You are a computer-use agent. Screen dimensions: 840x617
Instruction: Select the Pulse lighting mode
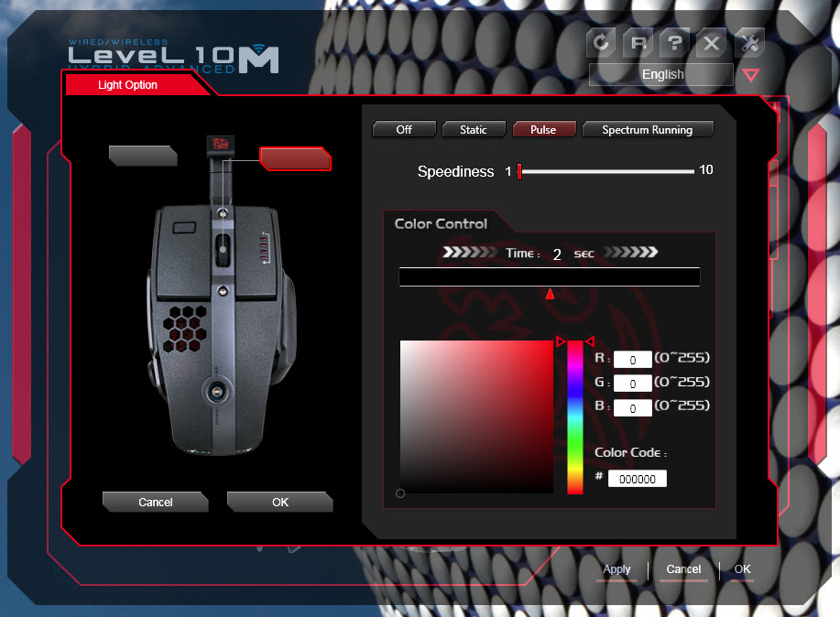[544, 129]
